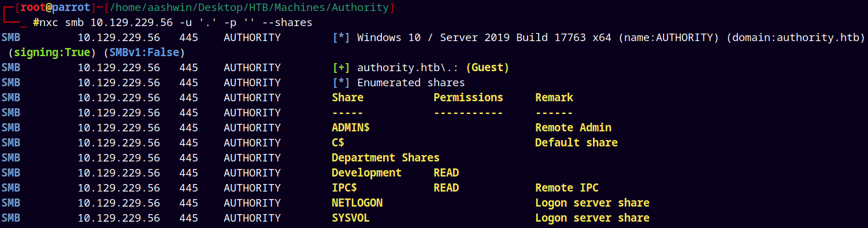Click the (Guest) label
The image size is (868, 228).
pos(487,68)
